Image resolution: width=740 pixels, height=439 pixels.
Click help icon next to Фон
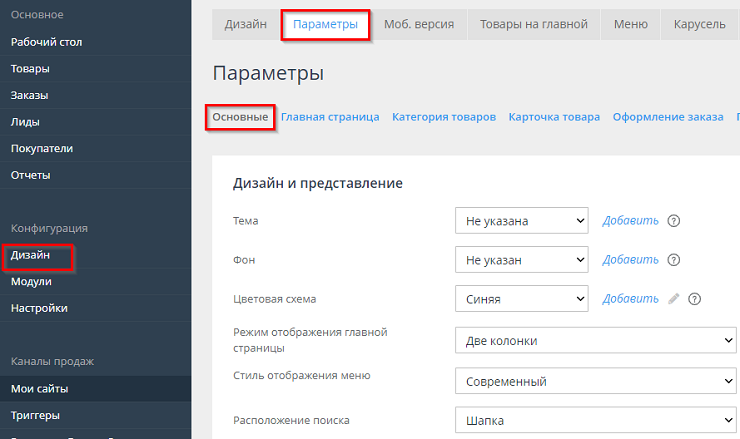[674, 260]
